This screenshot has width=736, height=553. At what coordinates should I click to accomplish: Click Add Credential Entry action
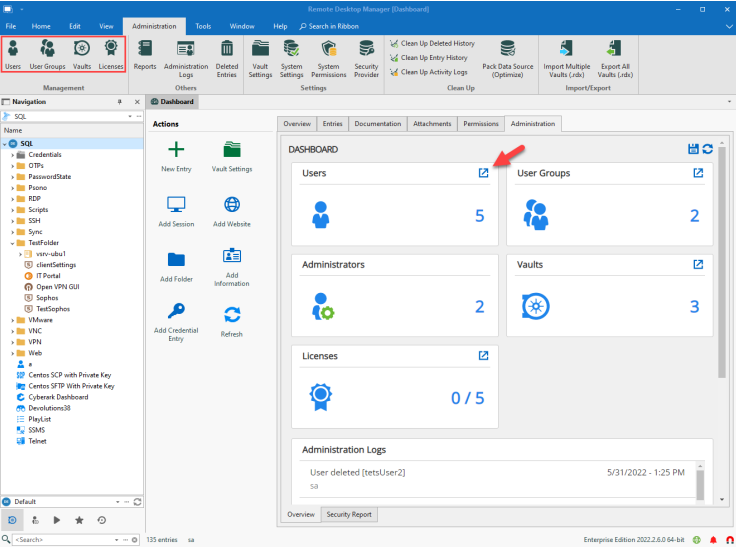tap(176, 323)
